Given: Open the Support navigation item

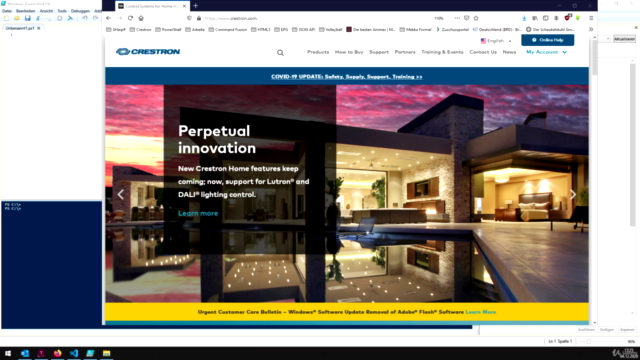Looking at the screenshot, I should (379, 52).
